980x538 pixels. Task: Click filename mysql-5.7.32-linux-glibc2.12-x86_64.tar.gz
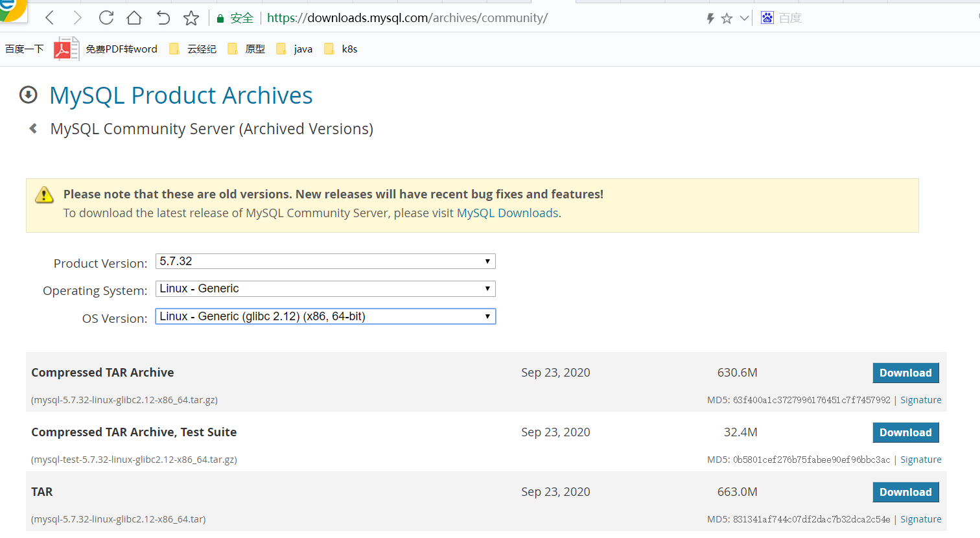tap(124, 400)
